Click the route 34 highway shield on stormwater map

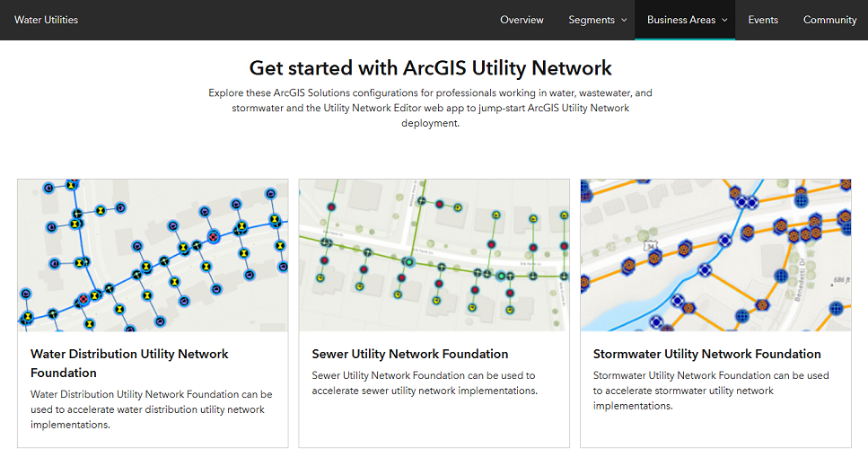[650, 246]
